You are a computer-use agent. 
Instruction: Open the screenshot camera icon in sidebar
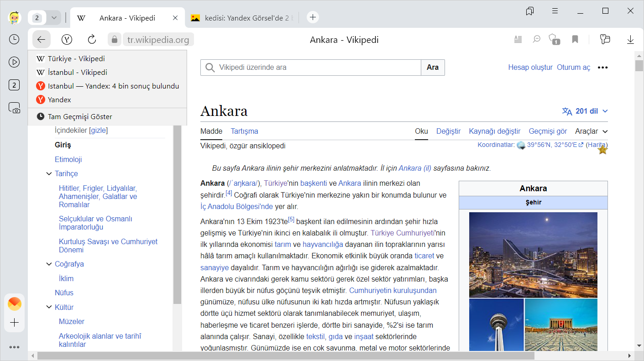click(14, 108)
